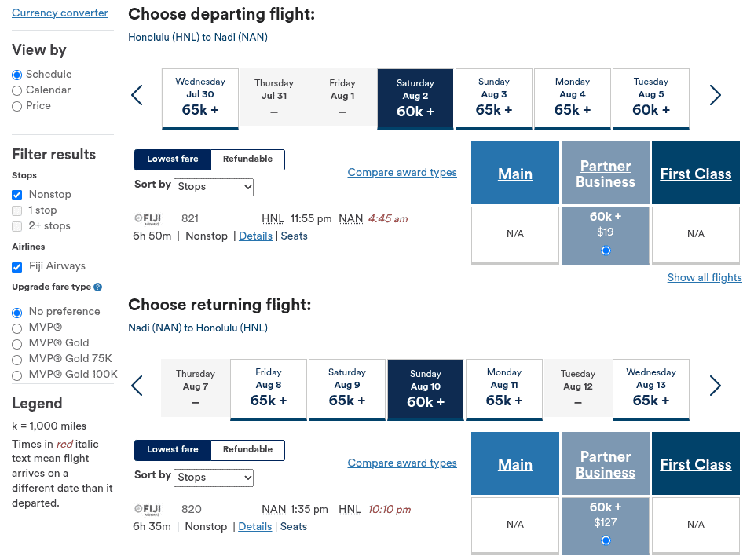Open the Sort by Stops dropdown for departing flights
Viewport: 754px width, 560px height.
(213, 187)
